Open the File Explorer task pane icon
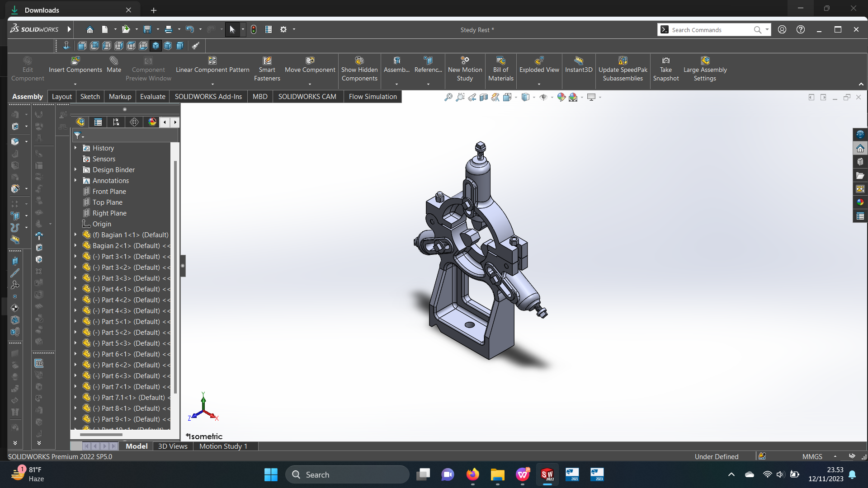The width and height of the screenshot is (868, 488). point(860,175)
